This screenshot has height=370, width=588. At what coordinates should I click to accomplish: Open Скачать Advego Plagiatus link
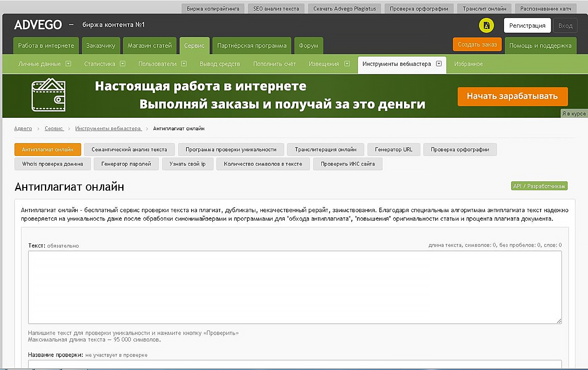tap(345, 8)
